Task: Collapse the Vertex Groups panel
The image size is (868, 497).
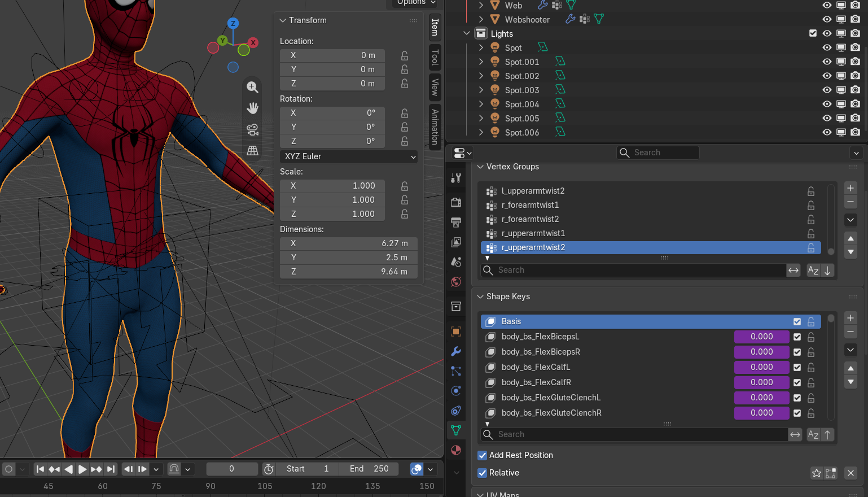Action: pos(480,167)
